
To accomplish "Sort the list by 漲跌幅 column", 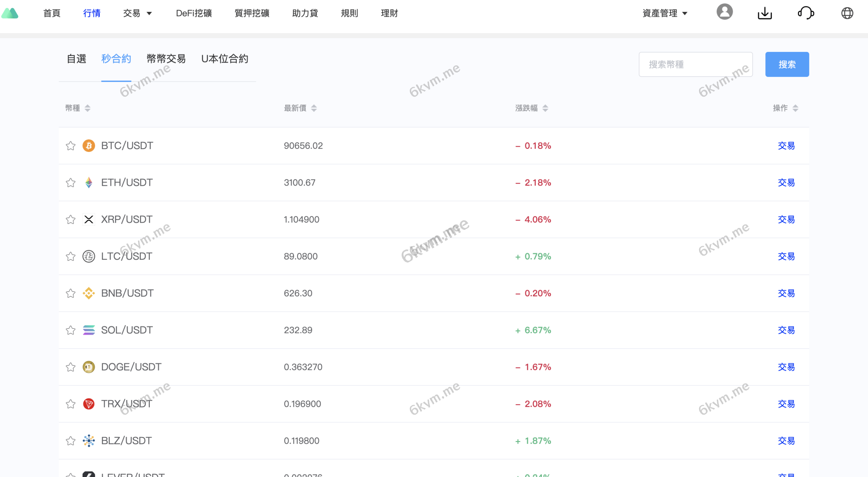I will coord(530,108).
